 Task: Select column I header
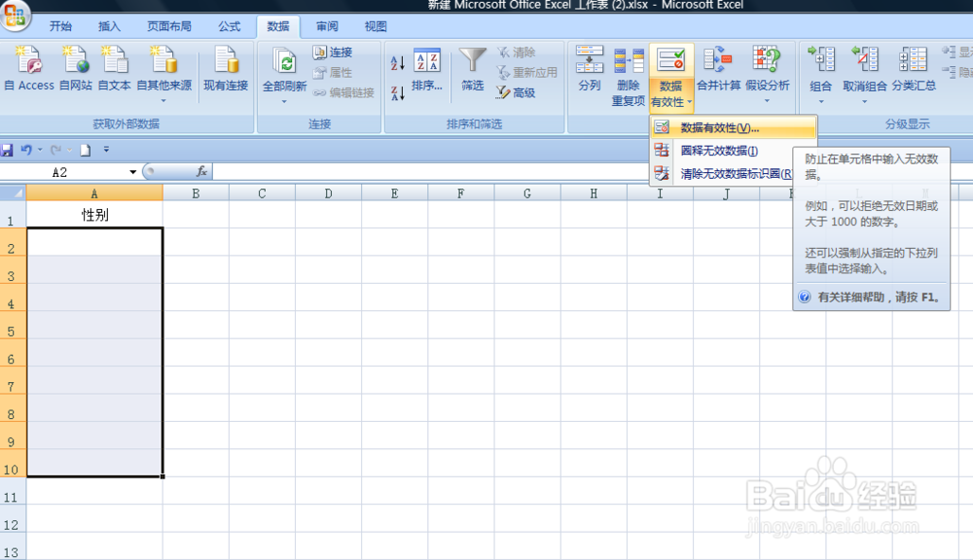click(660, 193)
